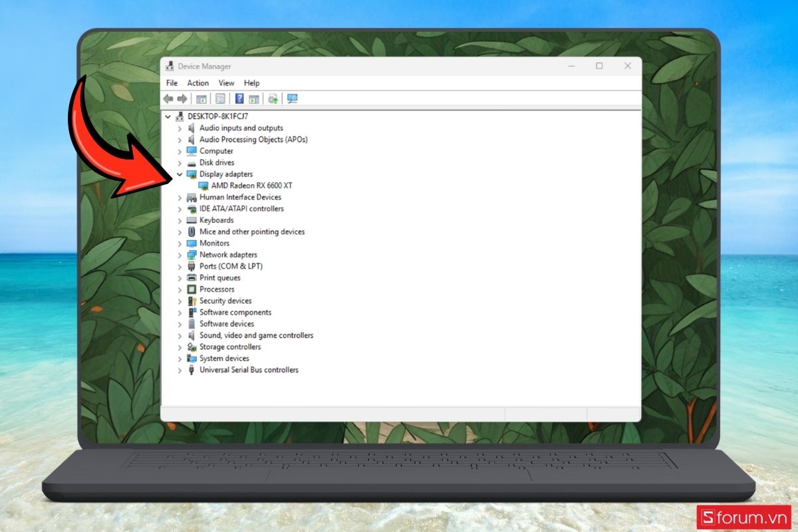Expand the System devices category
Viewport: 798px width, 532px height.
180,358
